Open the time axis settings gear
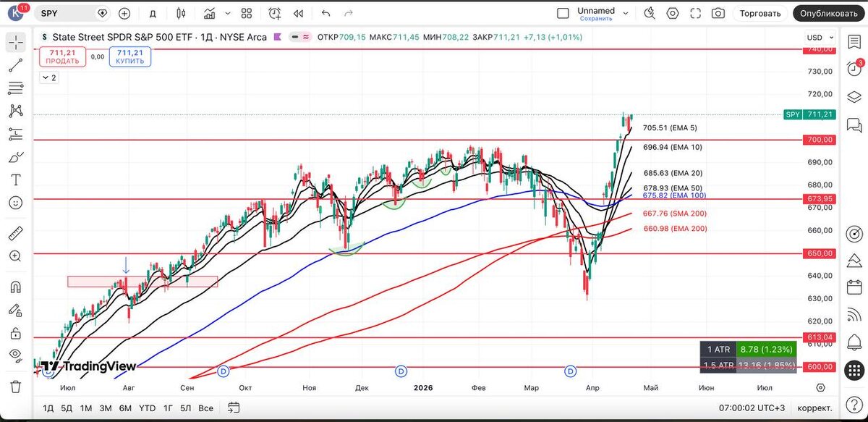Image resolution: width=868 pixels, height=422 pixels. point(820,388)
